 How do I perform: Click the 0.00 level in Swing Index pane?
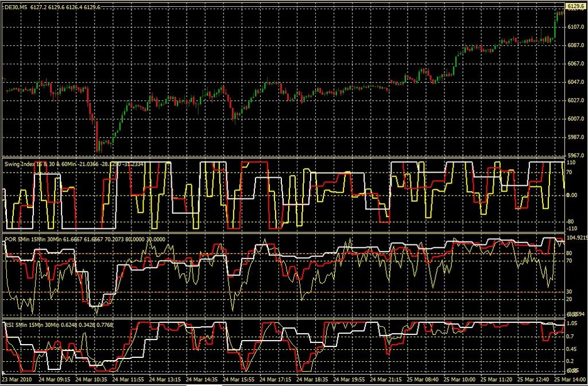[x=572, y=195]
